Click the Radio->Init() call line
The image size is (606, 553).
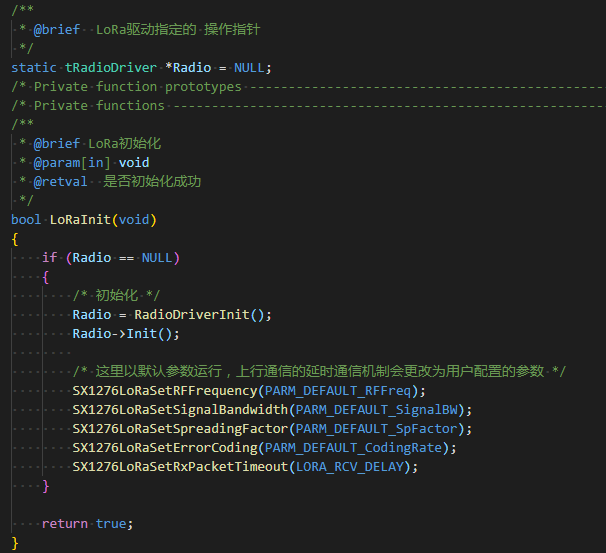click(126, 334)
